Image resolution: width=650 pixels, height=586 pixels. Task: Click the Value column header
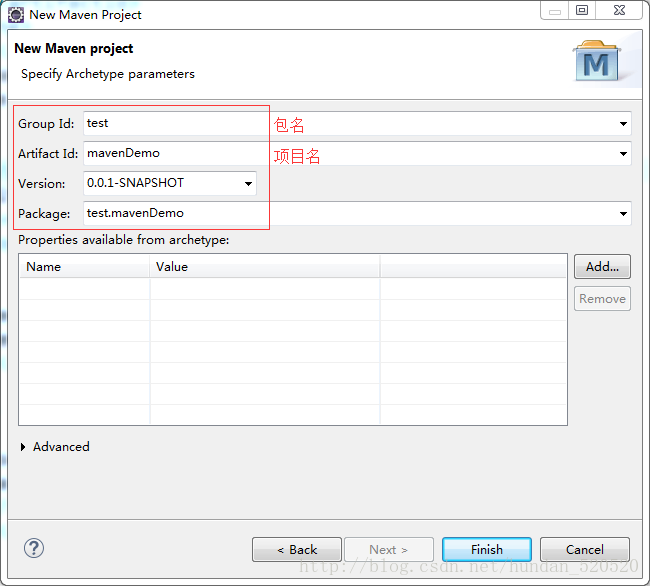pos(265,266)
